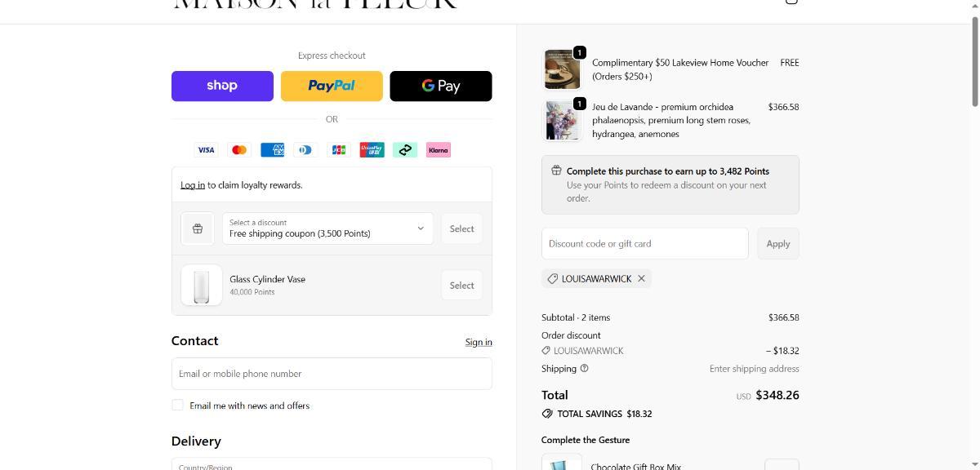Follow the Log in link for loyalty rewards

point(193,185)
